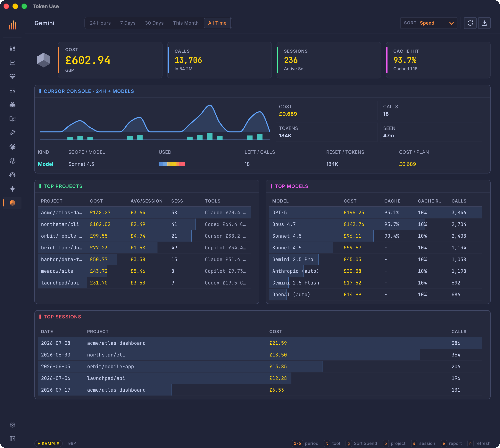Select the acme/atlas-da… project row
Screen dimensions: 500x448
(x=144, y=212)
